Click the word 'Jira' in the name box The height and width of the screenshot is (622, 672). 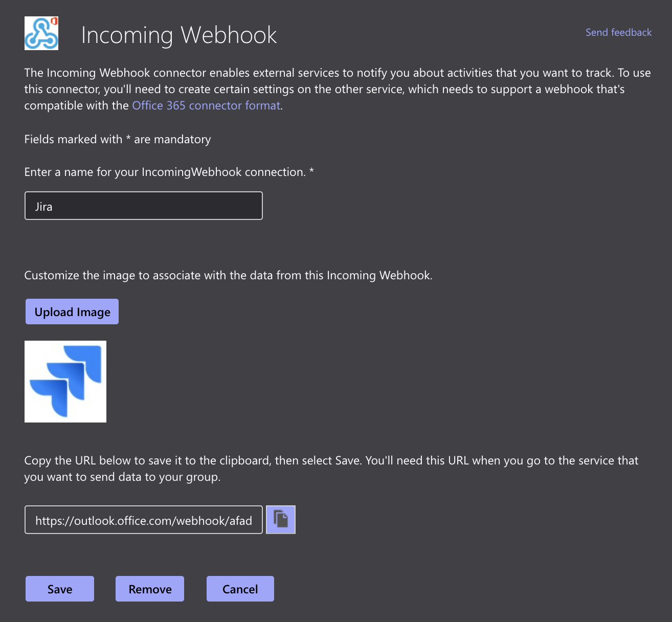[x=44, y=207]
